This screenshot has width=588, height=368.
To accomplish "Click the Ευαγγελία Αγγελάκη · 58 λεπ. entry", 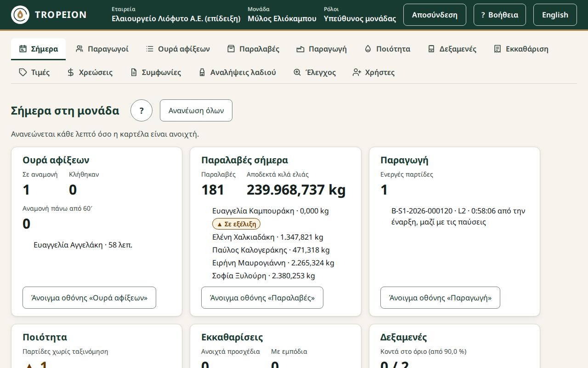I will [83, 245].
